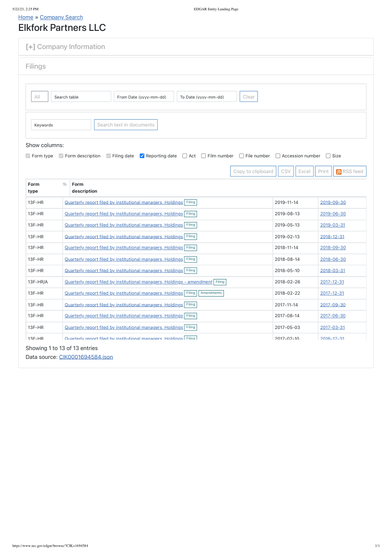The height and width of the screenshot is (555, 392).
Task: Click the Filing badge in 13F-HR/A row
Action: pos(220,282)
